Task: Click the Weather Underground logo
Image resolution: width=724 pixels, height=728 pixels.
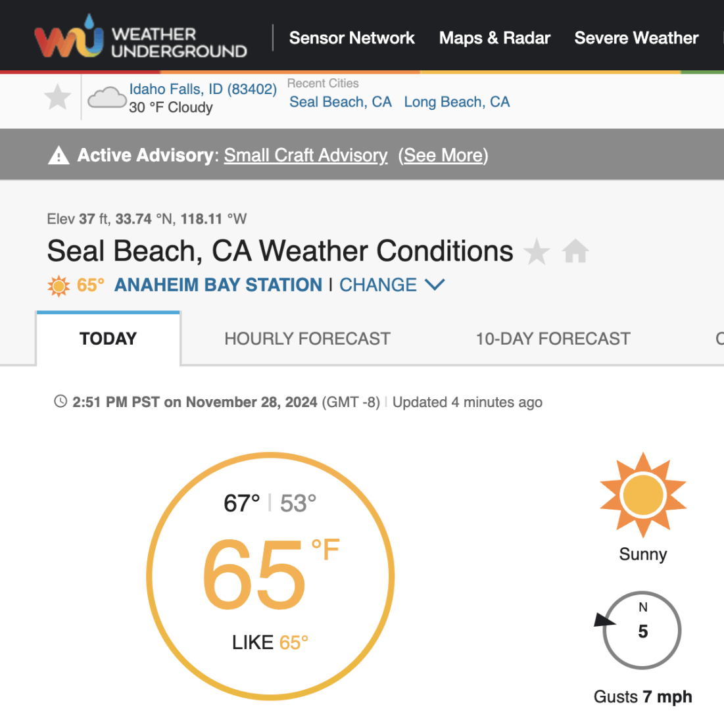Action: [x=141, y=37]
